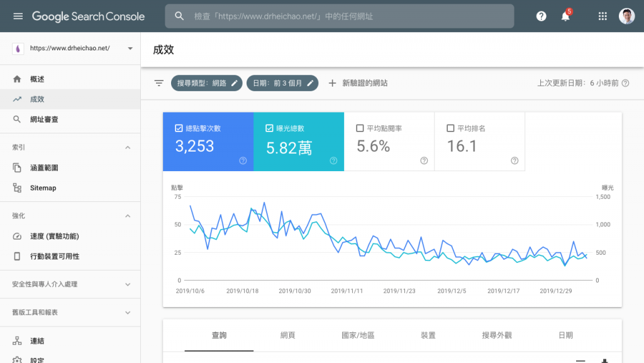The width and height of the screenshot is (644, 363).
Task: Go to 概述 overview page
Action: (x=70, y=79)
